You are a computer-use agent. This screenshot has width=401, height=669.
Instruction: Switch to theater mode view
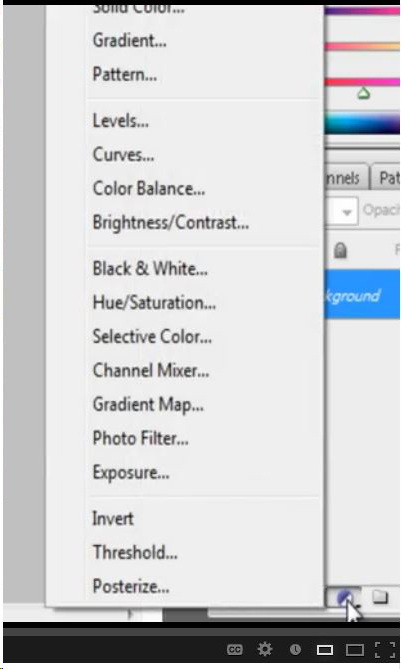pos(355,650)
